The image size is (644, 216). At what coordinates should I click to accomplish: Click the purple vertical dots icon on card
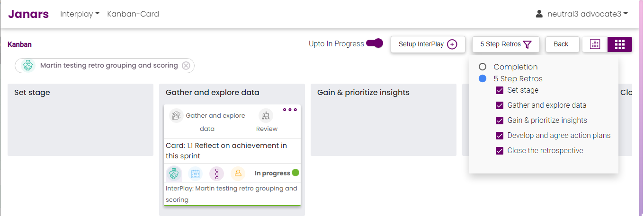pos(216,173)
